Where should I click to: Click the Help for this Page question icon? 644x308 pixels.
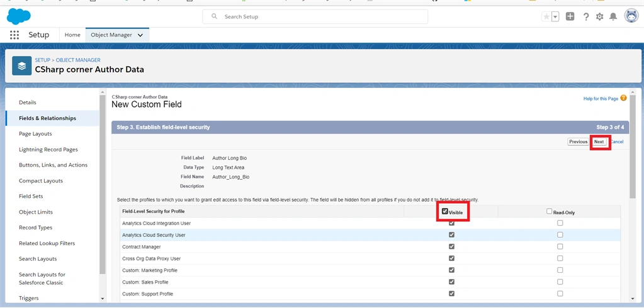click(x=623, y=98)
